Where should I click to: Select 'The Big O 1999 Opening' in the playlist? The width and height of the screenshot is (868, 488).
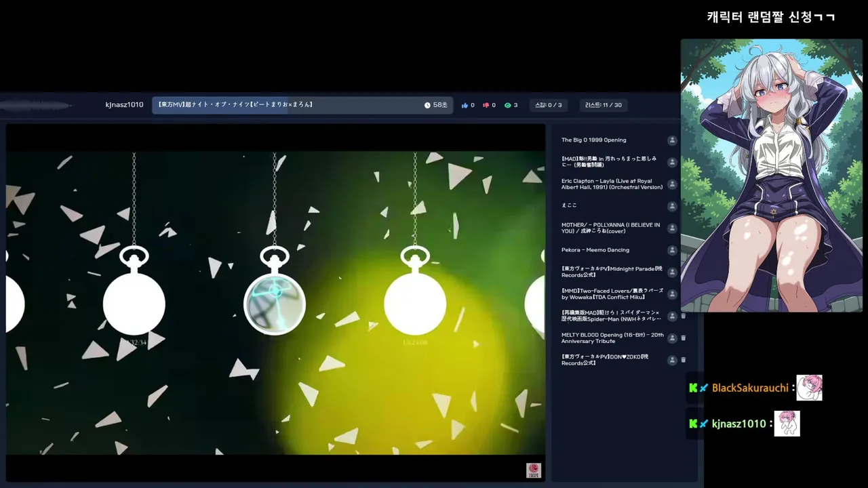click(x=593, y=140)
